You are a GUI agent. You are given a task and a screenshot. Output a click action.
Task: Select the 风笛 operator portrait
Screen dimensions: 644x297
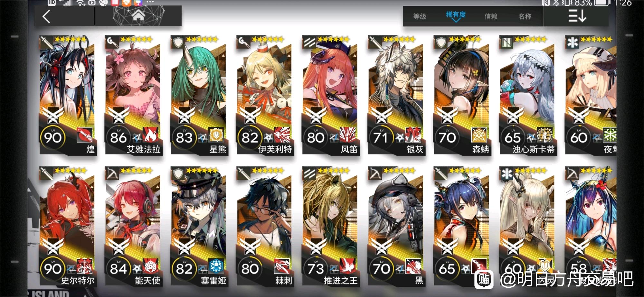pos(330,95)
